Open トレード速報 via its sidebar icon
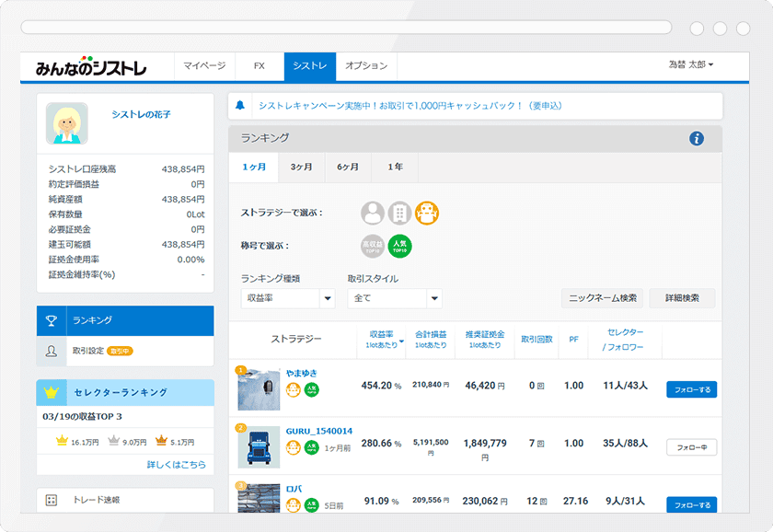Viewport: 773px width, 532px height. click(52, 498)
